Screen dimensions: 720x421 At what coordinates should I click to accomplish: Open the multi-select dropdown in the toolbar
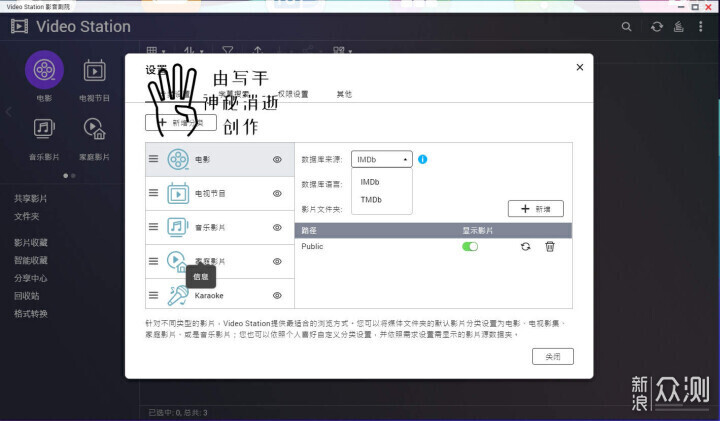click(343, 50)
